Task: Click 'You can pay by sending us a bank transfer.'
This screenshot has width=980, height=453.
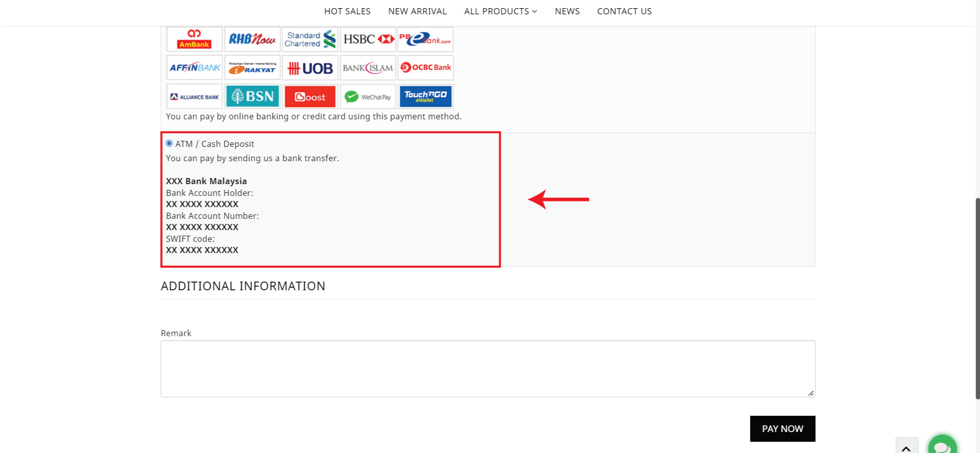Action: tap(253, 158)
